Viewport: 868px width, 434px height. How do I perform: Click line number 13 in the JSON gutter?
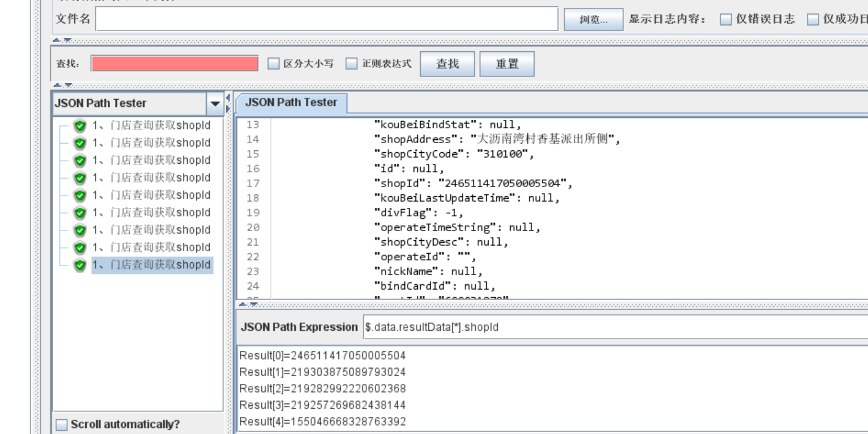(x=253, y=125)
